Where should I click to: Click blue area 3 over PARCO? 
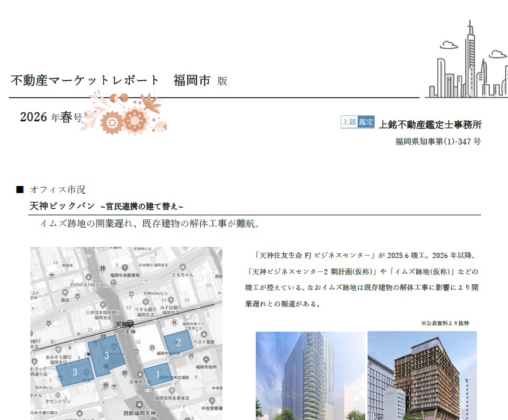point(106,355)
